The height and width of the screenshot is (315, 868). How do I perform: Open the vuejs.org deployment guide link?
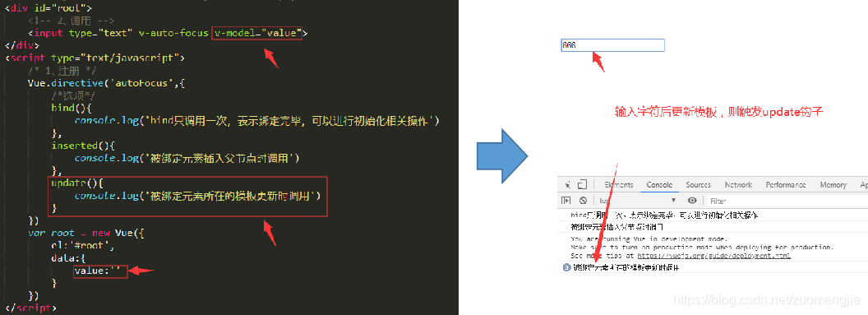(714, 256)
